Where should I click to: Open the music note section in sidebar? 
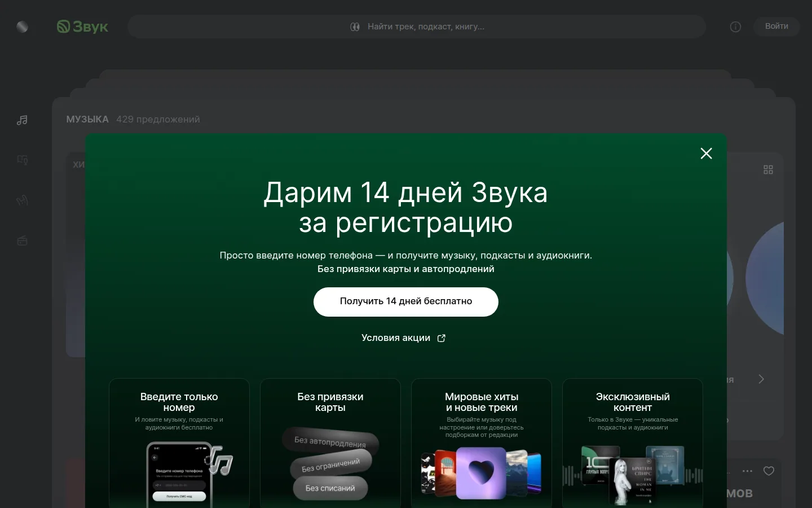pos(22,120)
